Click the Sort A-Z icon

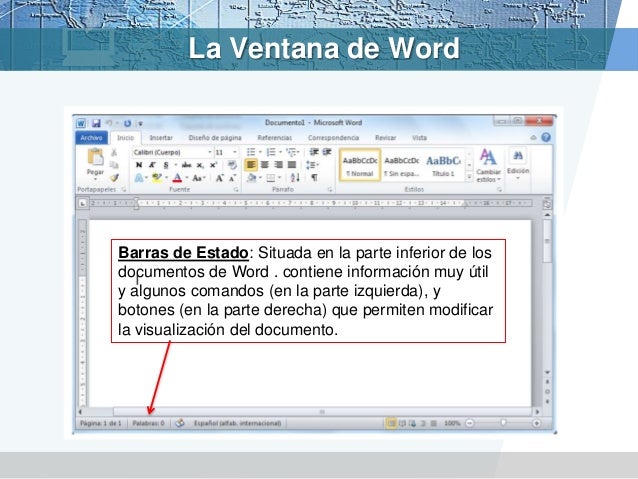(x=295, y=178)
